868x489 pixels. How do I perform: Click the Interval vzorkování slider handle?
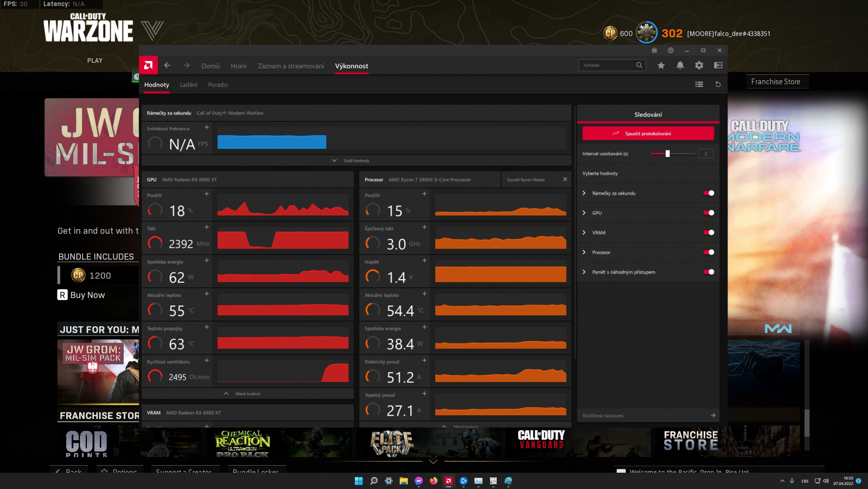pyautogui.click(x=667, y=154)
